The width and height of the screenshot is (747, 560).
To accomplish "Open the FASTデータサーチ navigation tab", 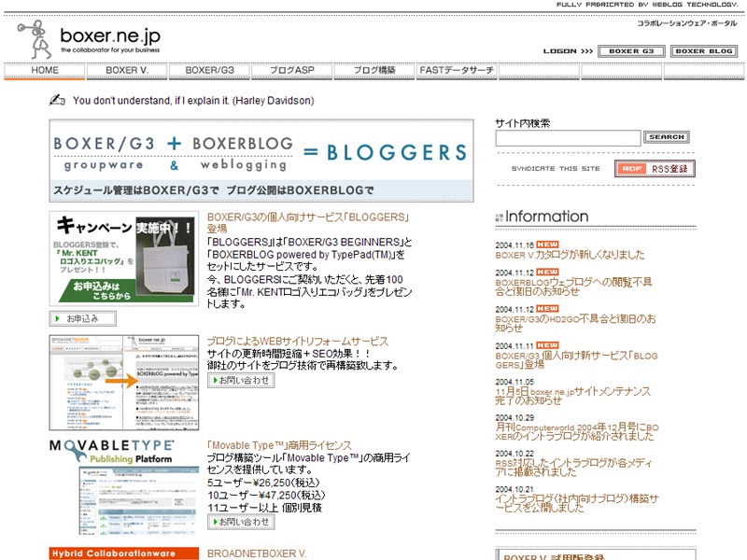I will 457,70.
